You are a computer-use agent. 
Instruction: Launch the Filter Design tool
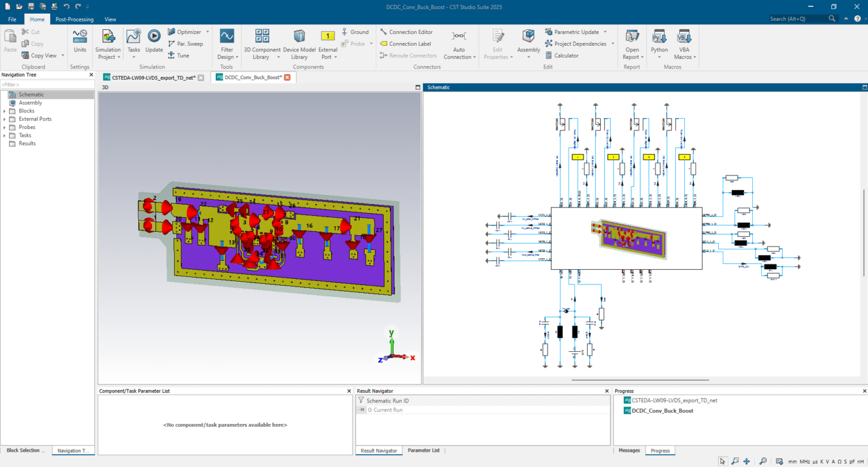pos(227,41)
